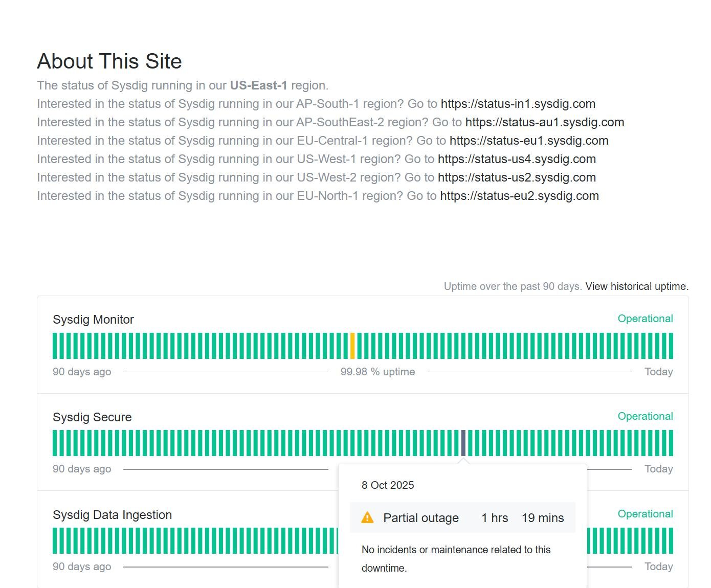Click the Sysdig Monitor component name
The width and height of the screenshot is (711, 588).
[x=93, y=320]
